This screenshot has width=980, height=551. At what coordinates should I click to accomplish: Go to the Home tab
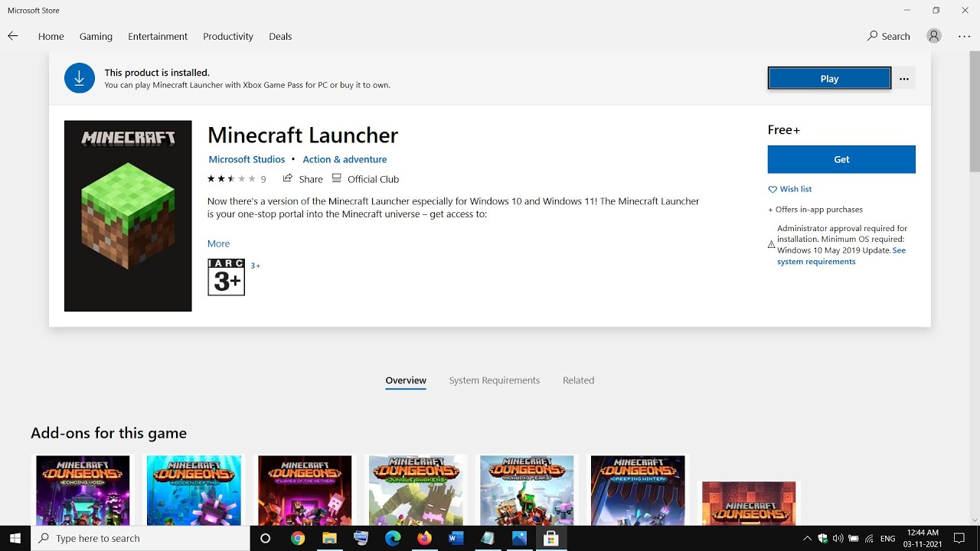(x=51, y=36)
